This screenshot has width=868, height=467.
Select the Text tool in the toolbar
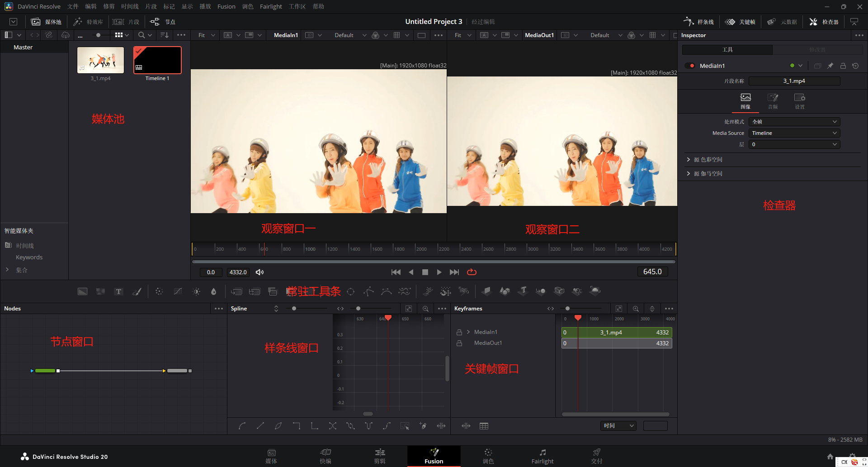coord(118,291)
